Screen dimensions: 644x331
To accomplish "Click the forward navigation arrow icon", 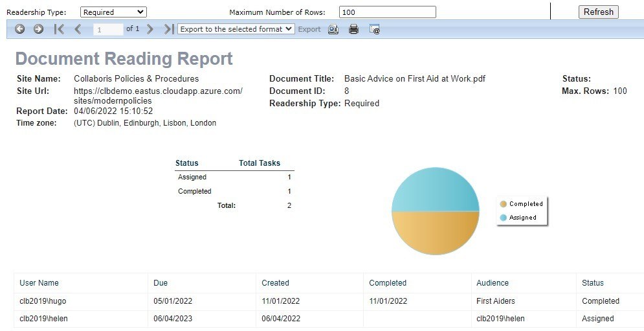I will 38,29.
